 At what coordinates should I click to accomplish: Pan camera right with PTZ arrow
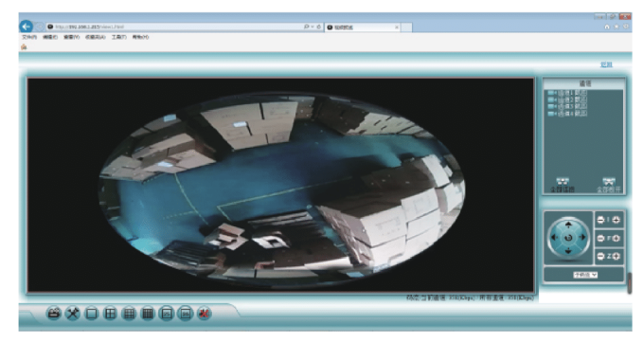tap(582, 237)
